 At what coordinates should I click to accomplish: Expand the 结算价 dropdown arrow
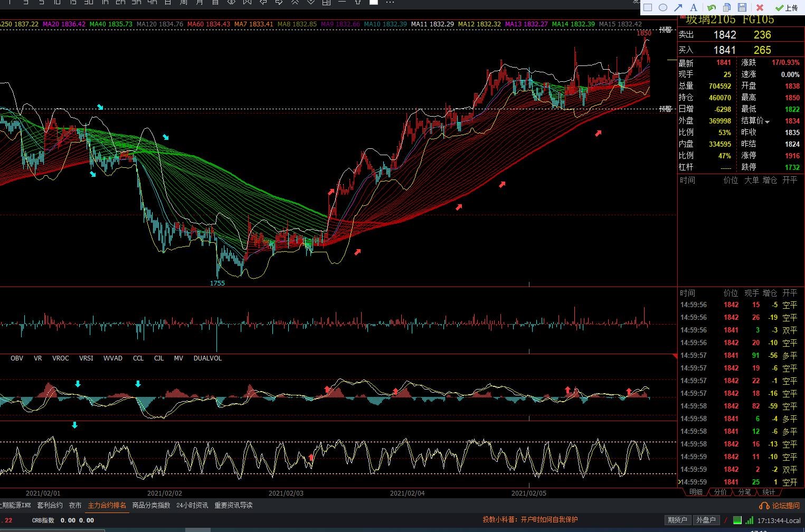tap(768, 122)
